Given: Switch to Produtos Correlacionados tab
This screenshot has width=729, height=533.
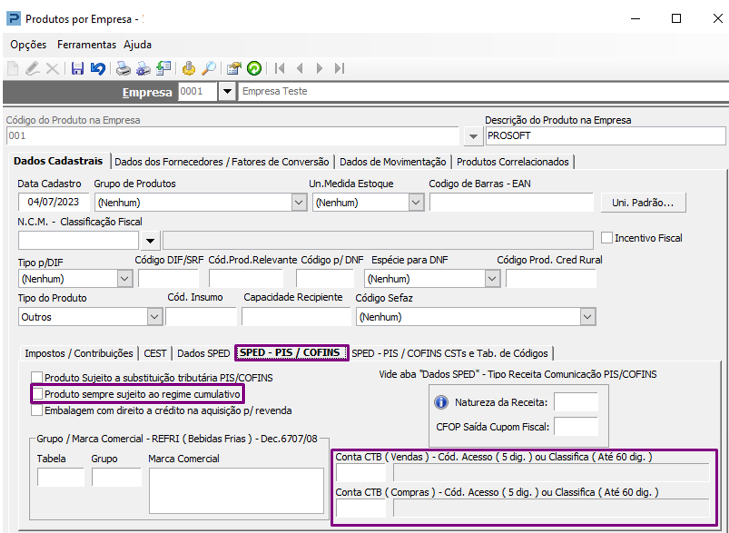Looking at the screenshot, I should pyautogui.click(x=513, y=162).
